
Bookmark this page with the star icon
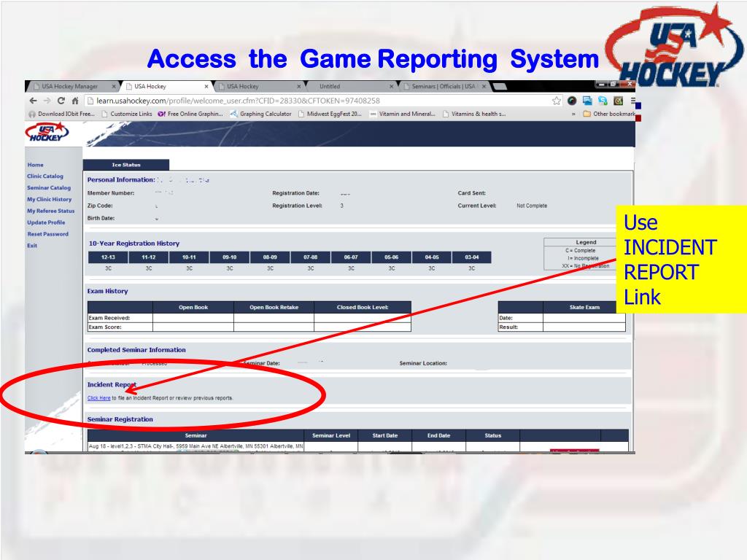click(x=557, y=101)
